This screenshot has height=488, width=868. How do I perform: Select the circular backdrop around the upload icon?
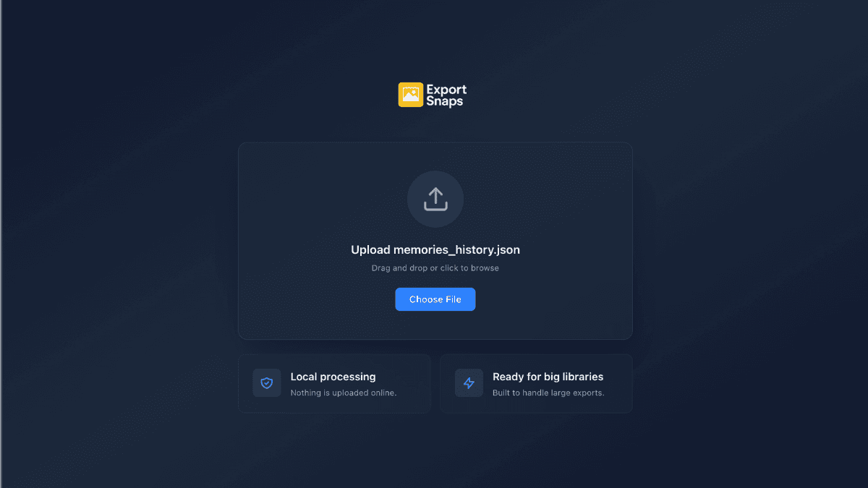tap(435, 199)
